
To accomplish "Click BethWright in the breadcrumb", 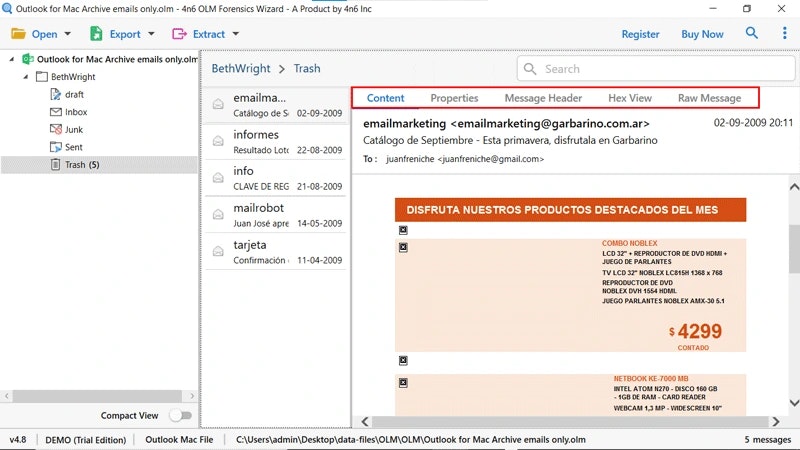I will tap(241, 68).
